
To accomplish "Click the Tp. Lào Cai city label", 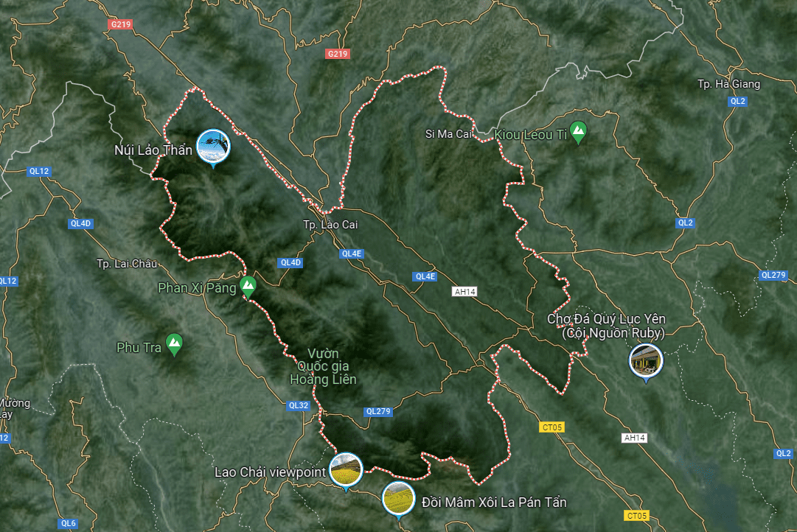I will click(330, 225).
